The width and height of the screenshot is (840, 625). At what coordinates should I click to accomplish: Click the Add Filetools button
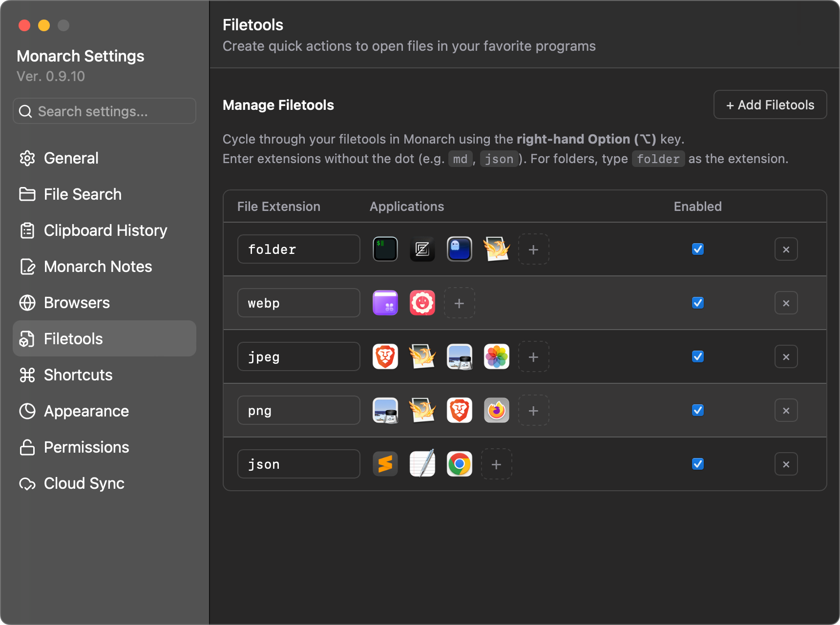770,105
